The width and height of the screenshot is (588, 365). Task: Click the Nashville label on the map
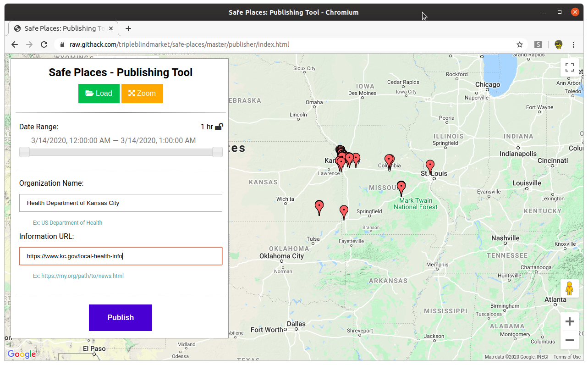click(x=506, y=238)
